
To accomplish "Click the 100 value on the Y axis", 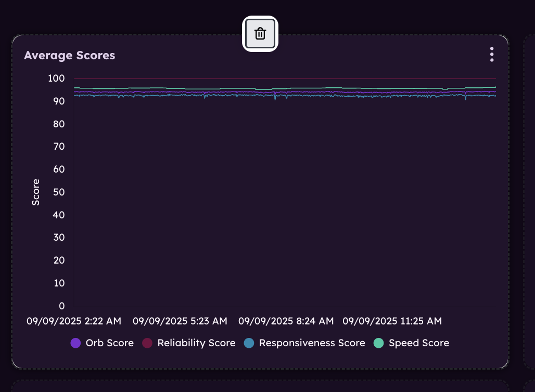I will tap(56, 79).
